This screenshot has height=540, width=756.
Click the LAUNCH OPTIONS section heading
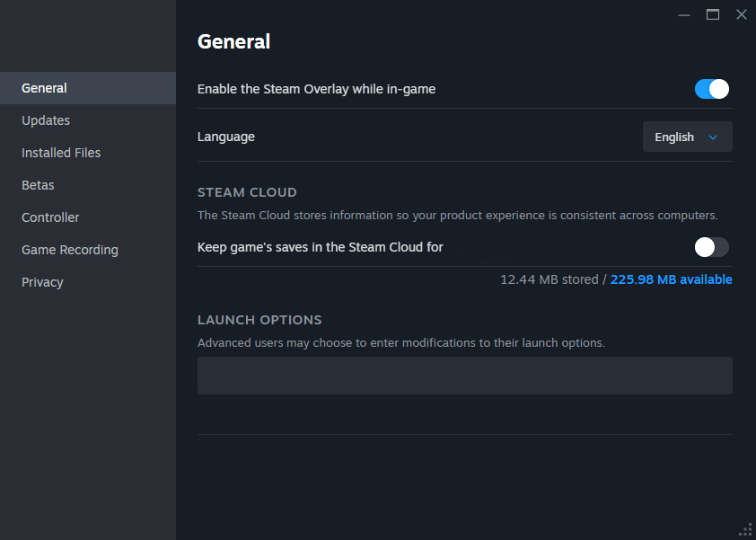click(x=259, y=320)
